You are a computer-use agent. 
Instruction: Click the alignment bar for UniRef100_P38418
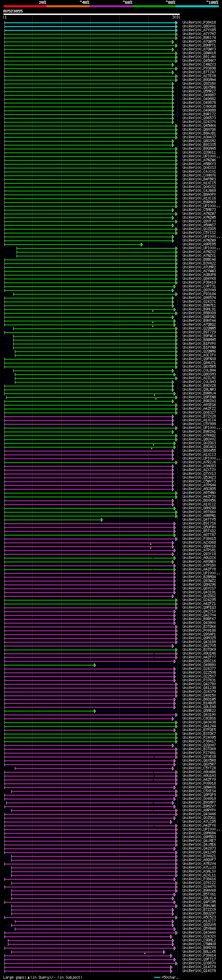click(x=91, y=23)
